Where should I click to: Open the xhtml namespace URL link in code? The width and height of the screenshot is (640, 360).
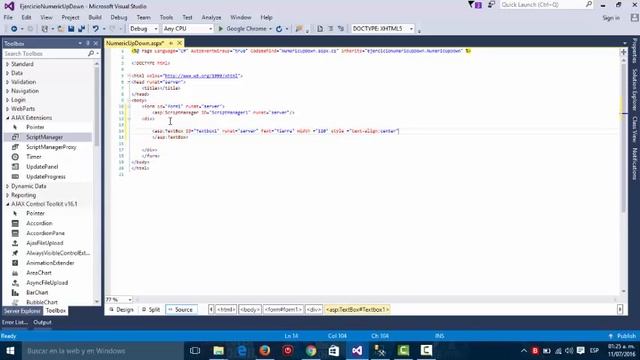coord(201,76)
